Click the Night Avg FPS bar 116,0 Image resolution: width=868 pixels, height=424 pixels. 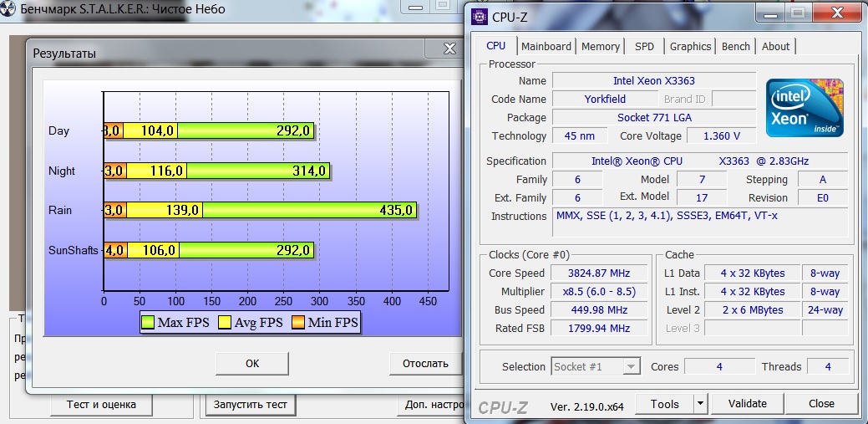click(x=157, y=171)
